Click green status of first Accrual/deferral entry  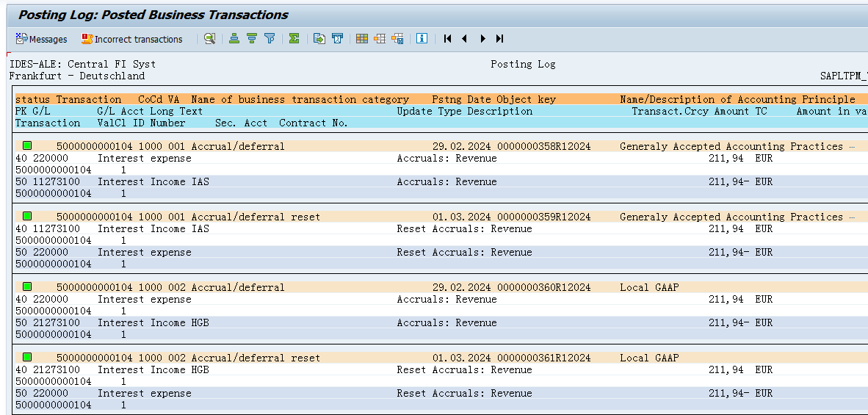[27, 146]
